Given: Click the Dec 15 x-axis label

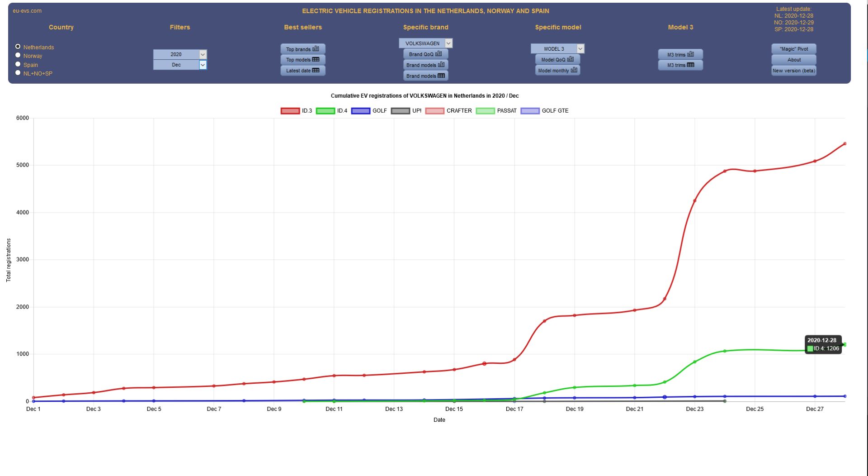Looking at the screenshot, I should 454,409.
